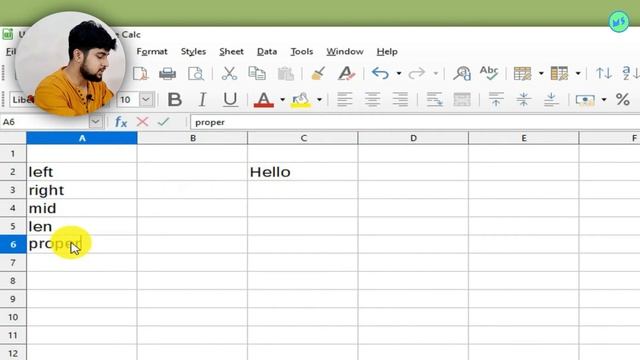Open the Sheet menu
The height and width of the screenshot is (360, 640).
[x=231, y=52]
